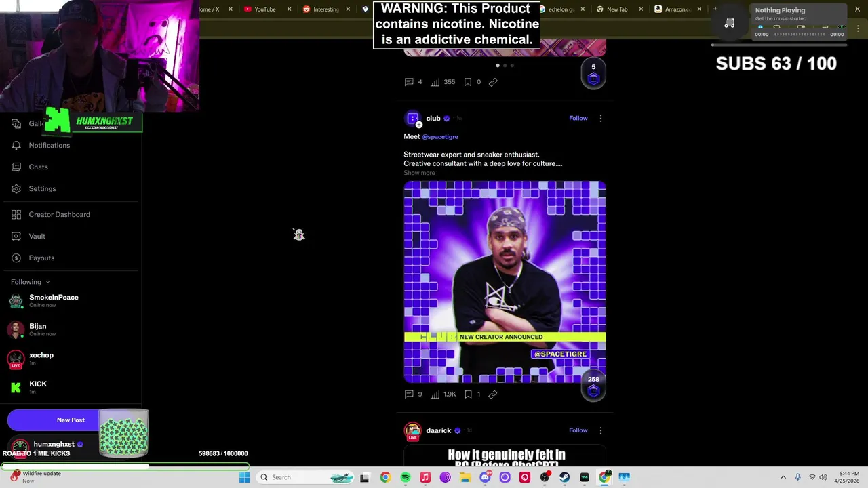The width and height of the screenshot is (868, 488).
Task: Collapse the Following list
Action: 47,282
